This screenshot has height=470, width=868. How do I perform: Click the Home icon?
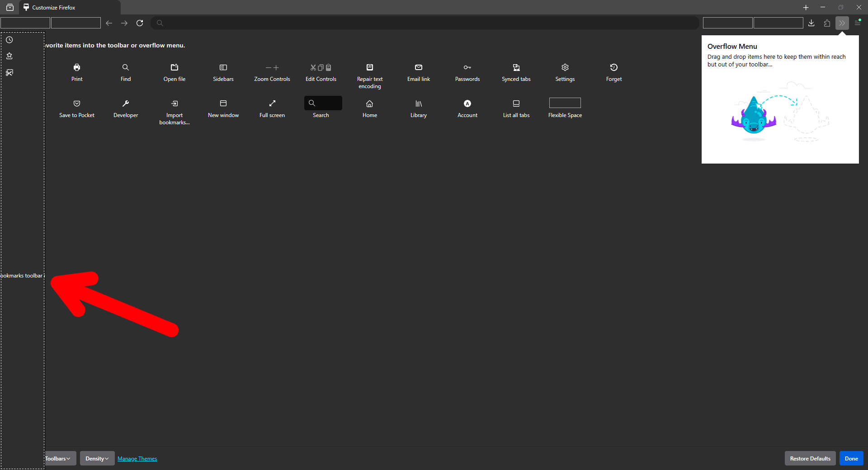(x=370, y=103)
